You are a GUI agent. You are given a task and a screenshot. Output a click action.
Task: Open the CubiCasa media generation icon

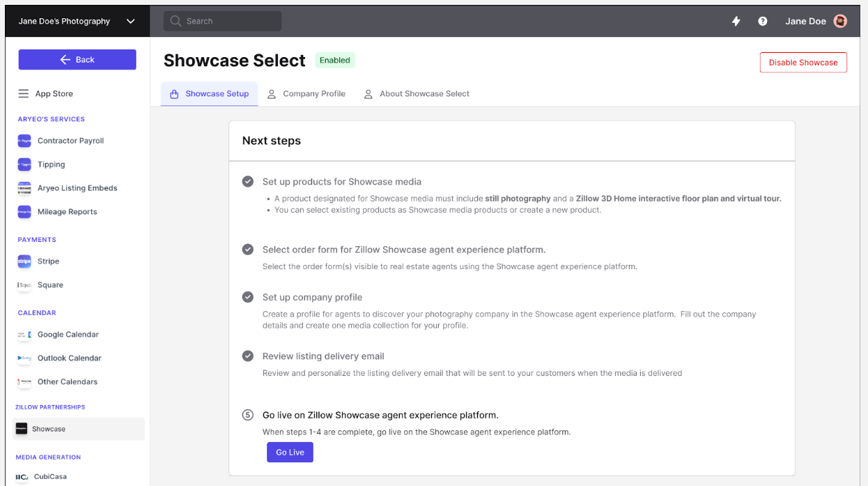pyautogui.click(x=22, y=477)
